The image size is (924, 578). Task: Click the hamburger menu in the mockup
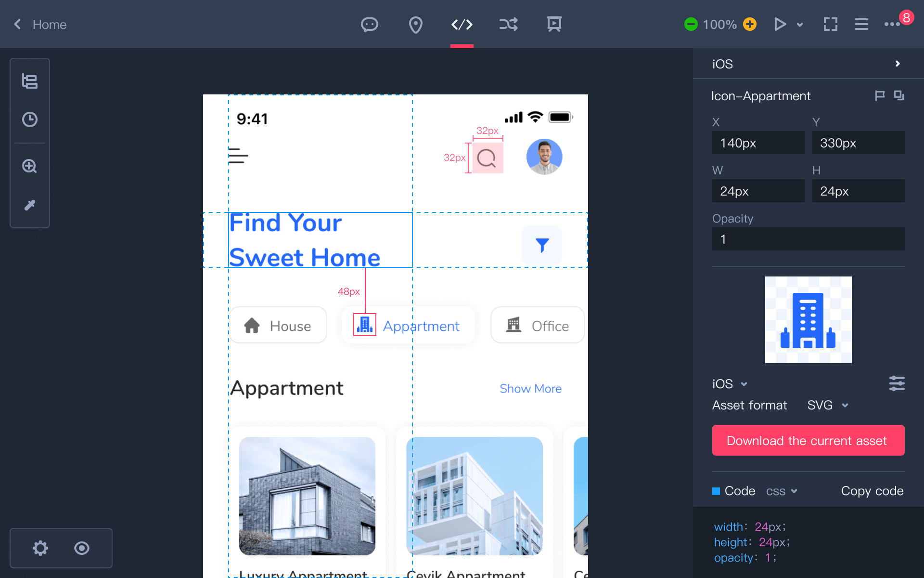tap(238, 156)
